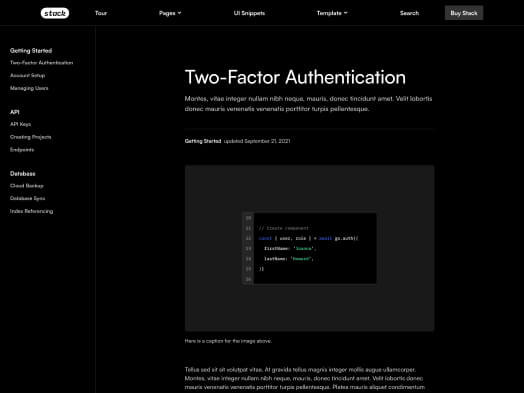
Task: Click the Stack logo
Action: tap(55, 13)
